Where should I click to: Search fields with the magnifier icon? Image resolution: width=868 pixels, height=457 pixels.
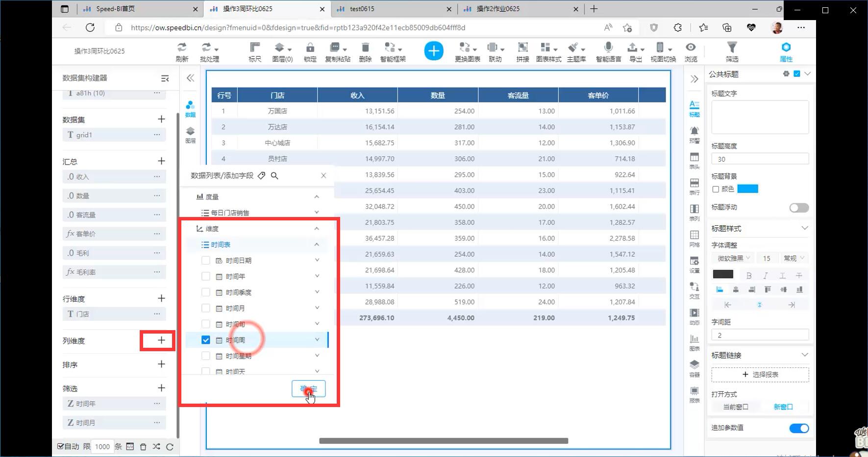(x=274, y=176)
